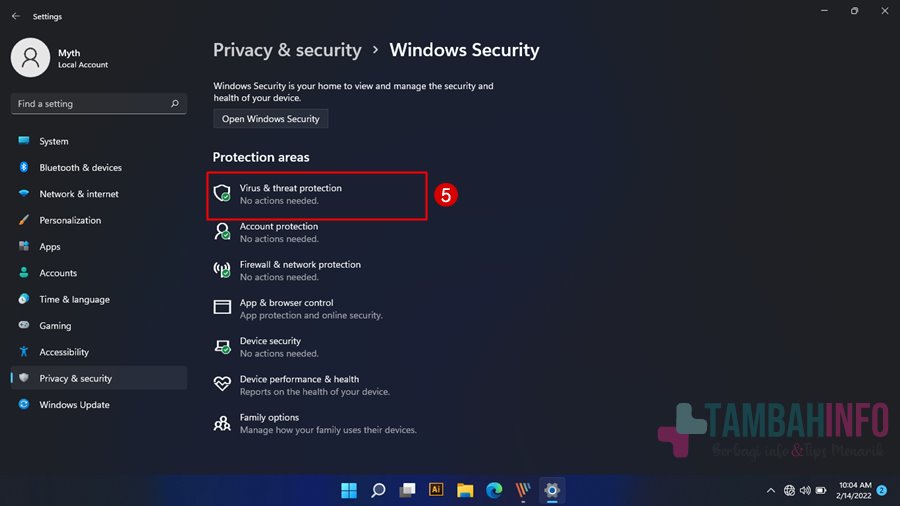Go back with the Settings back arrow
This screenshot has width=900, height=506.
click(x=16, y=16)
